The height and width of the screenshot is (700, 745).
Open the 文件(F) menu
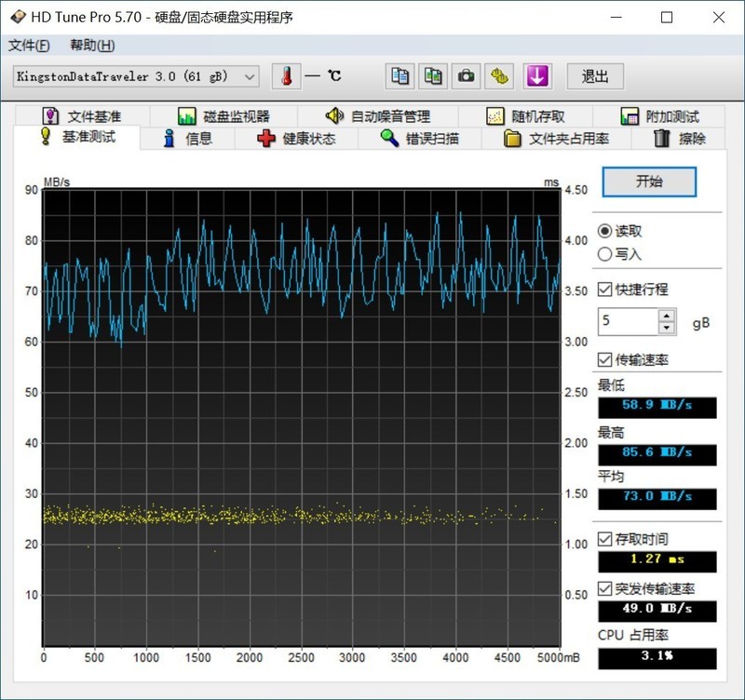click(x=28, y=46)
